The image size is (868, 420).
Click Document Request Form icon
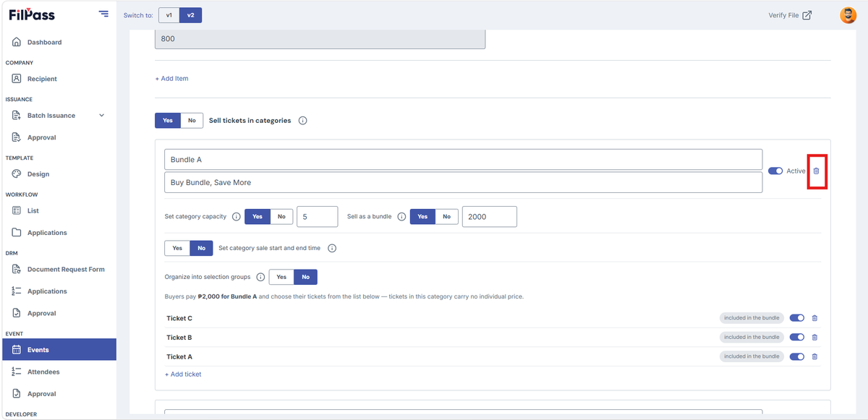(17, 270)
